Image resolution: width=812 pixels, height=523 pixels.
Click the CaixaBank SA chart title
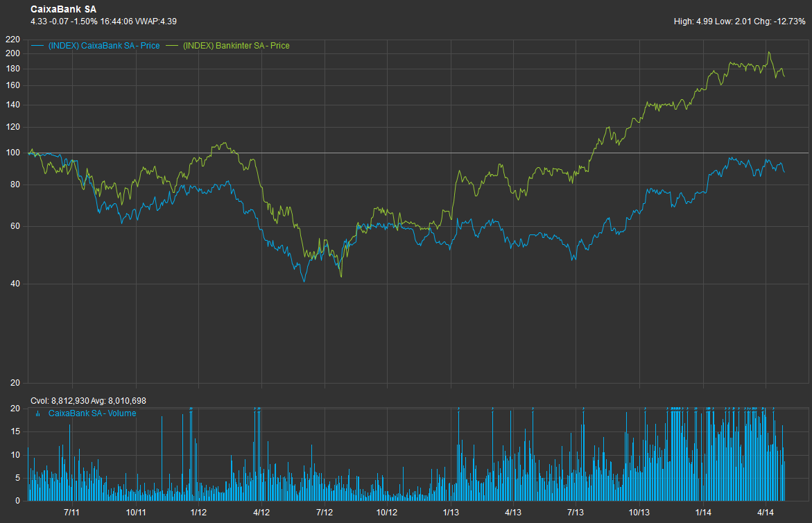[63, 9]
